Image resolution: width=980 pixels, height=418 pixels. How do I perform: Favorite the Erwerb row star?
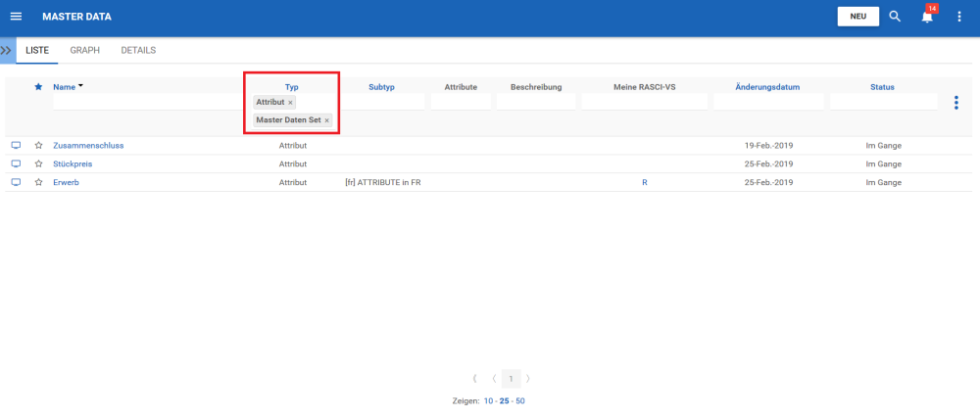(x=39, y=182)
